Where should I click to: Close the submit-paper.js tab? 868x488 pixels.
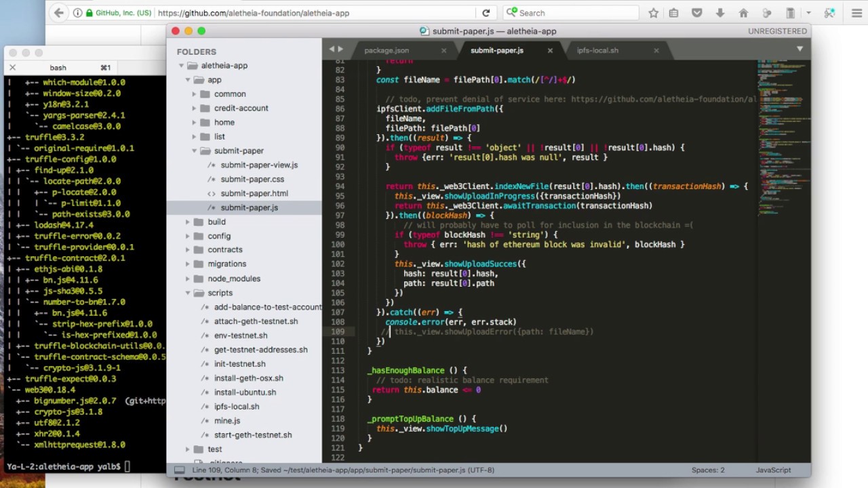[550, 50]
